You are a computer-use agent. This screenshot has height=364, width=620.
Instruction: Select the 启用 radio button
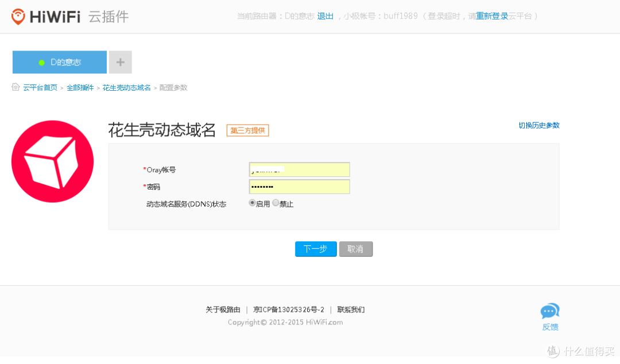click(x=252, y=203)
